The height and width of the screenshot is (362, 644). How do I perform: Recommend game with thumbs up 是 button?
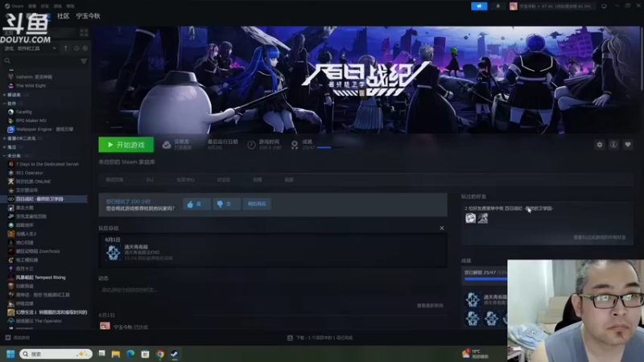click(x=196, y=204)
